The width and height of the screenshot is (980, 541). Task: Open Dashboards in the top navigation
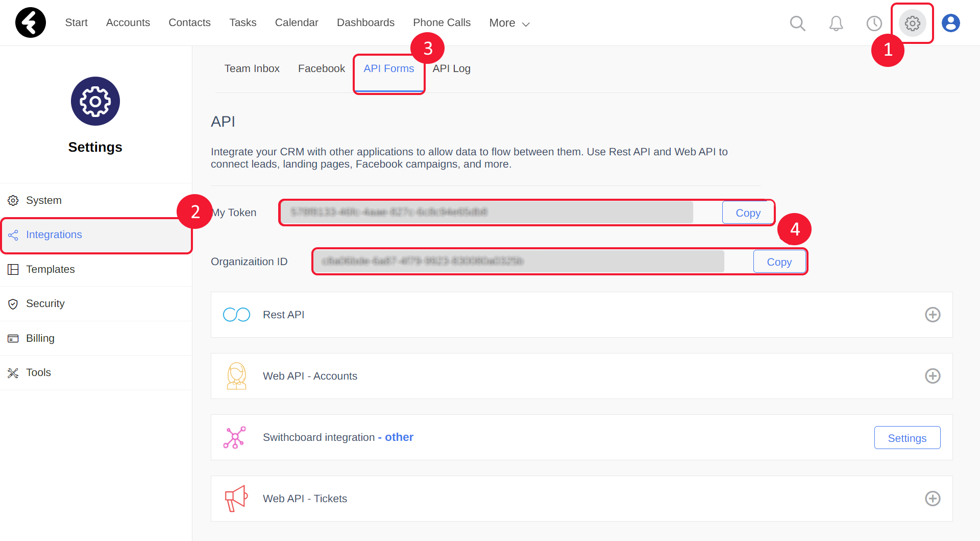coord(365,22)
